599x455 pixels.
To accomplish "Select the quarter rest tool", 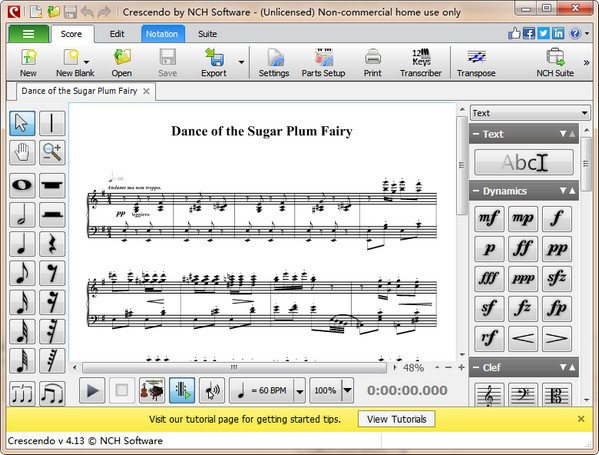I will coord(52,244).
